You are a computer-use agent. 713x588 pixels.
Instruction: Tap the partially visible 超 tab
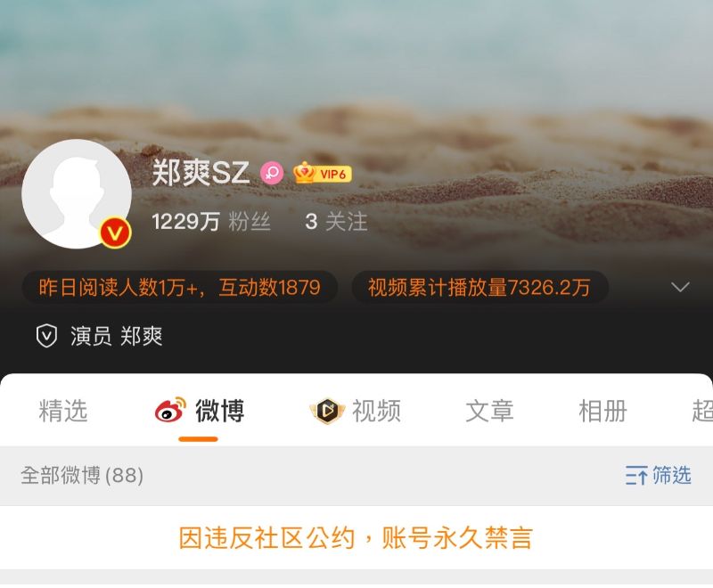(702, 411)
